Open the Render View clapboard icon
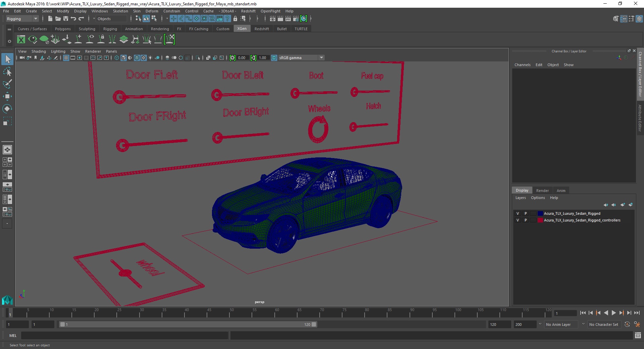 [x=273, y=19]
